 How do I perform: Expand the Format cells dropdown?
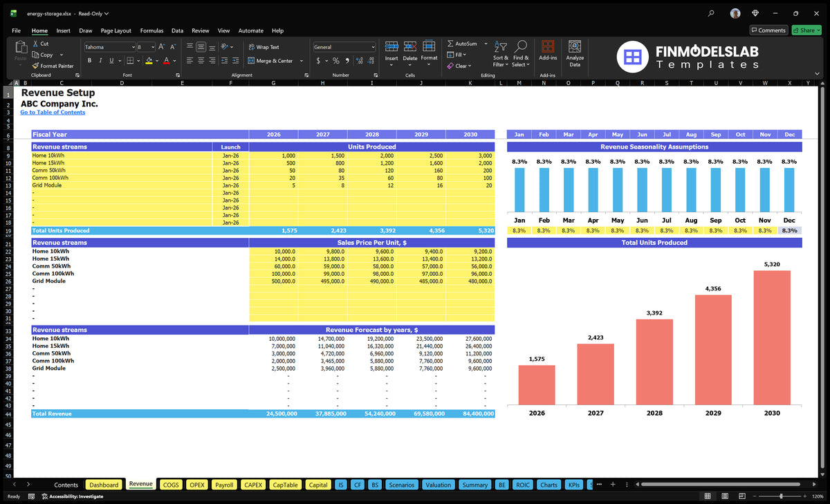click(x=429, y=65)
